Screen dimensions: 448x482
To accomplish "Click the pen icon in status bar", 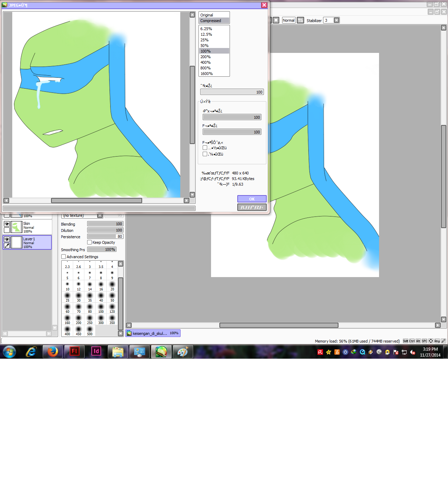I will pos(443,341).
